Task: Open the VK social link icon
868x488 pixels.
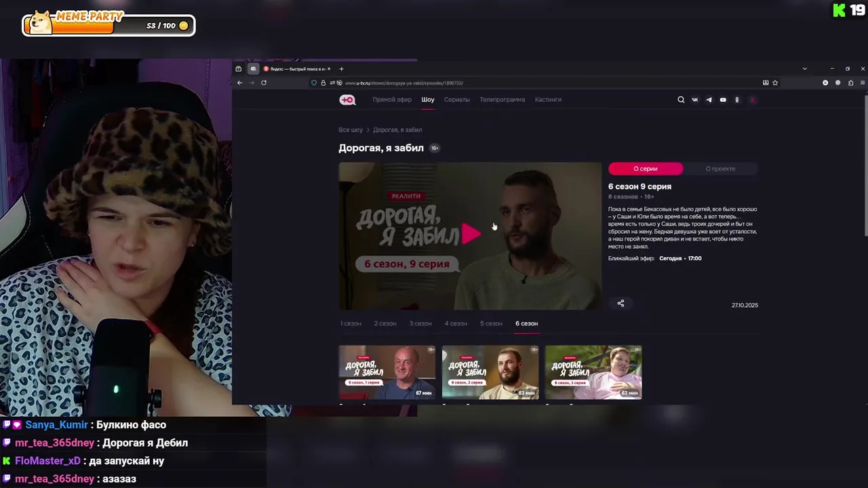Action: coord(695,100)
